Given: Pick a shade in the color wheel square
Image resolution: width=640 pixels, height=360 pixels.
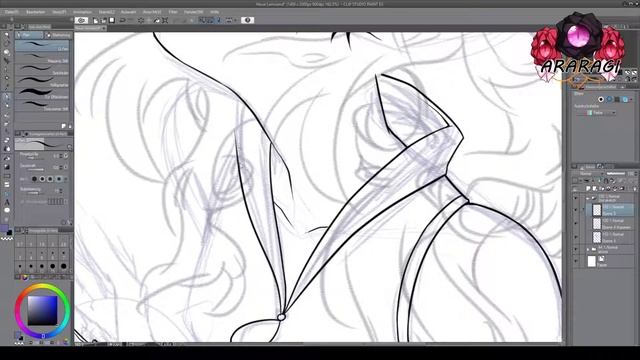Looking at the screenshot, I should coord(42,311).
